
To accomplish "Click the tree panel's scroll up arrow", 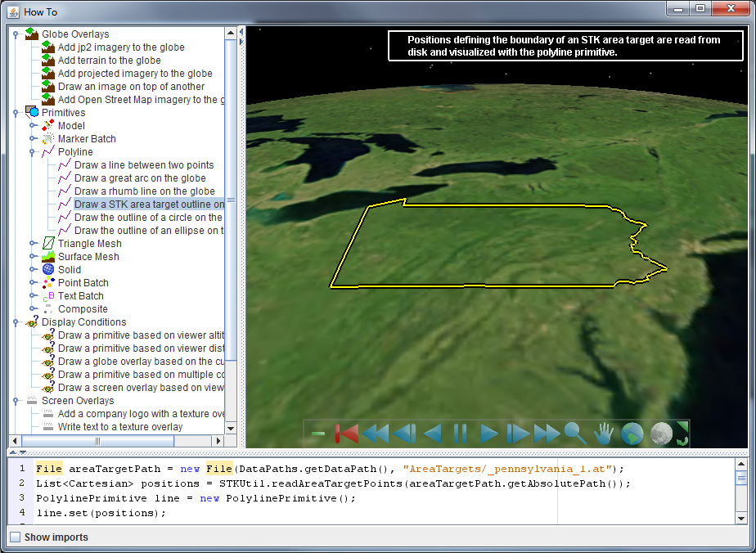I will [231, 33].
